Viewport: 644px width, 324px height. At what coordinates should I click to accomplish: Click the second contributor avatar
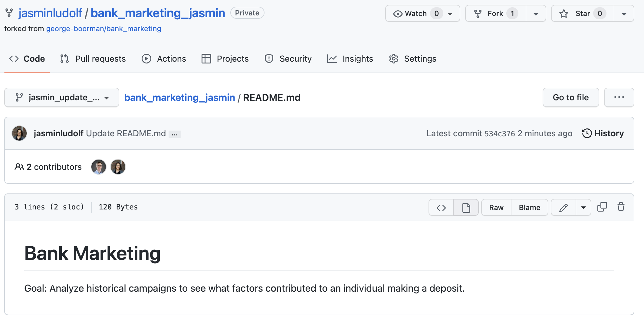tap(118, 167)
